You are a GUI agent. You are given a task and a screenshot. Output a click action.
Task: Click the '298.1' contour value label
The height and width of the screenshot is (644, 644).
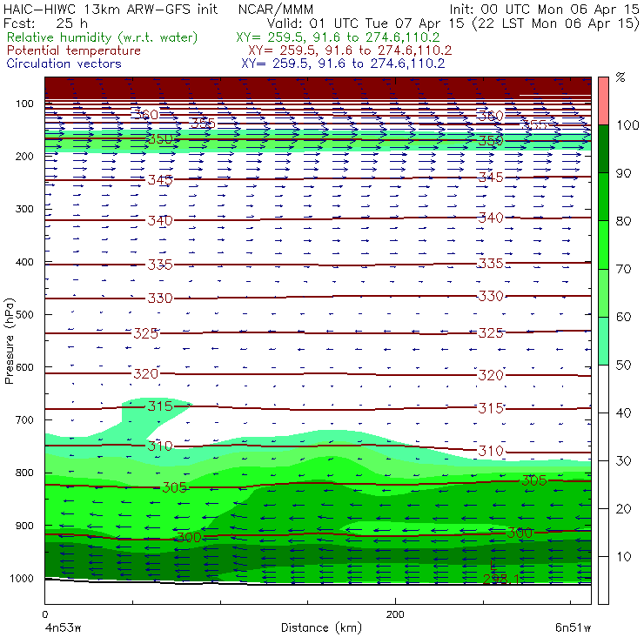(x=500, y=579)
